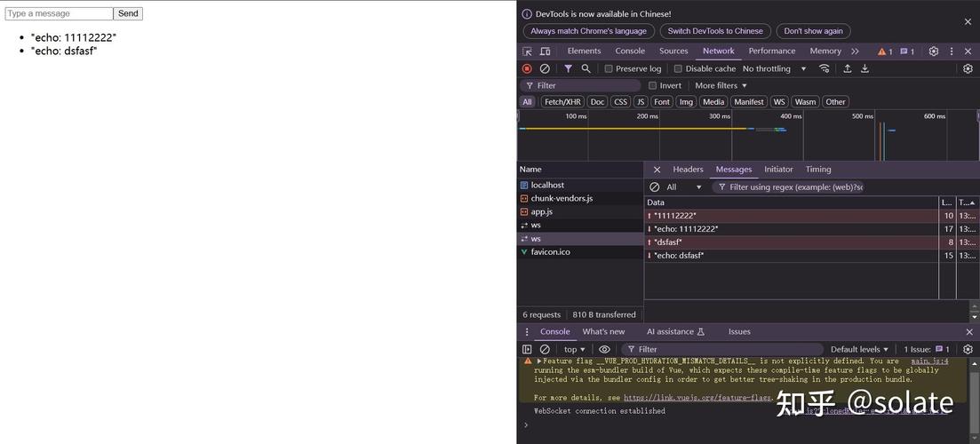Open the What's new drawer tab
Viewport: 980px width, 444px height.
(x=603, y=331)
